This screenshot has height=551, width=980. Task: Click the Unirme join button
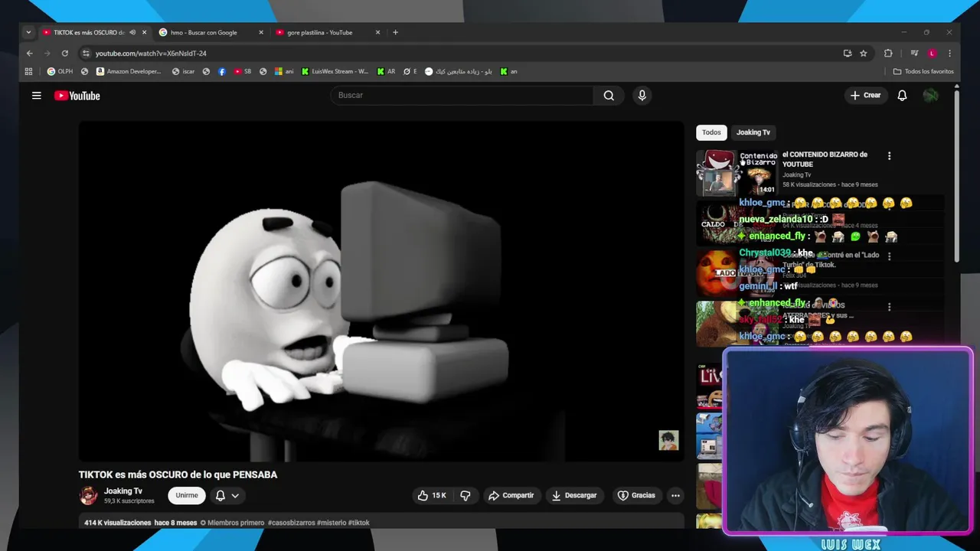point(187,496)
